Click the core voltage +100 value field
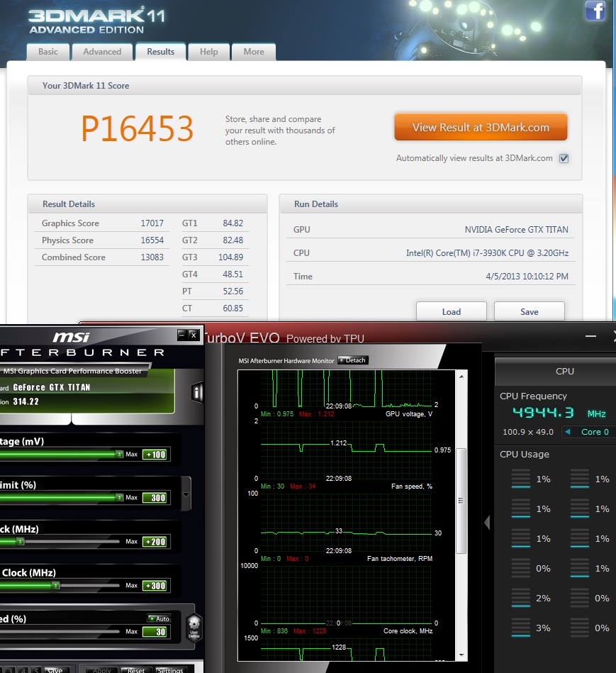Viewport: 616px width, 673px height. click(x=155, y=455)
